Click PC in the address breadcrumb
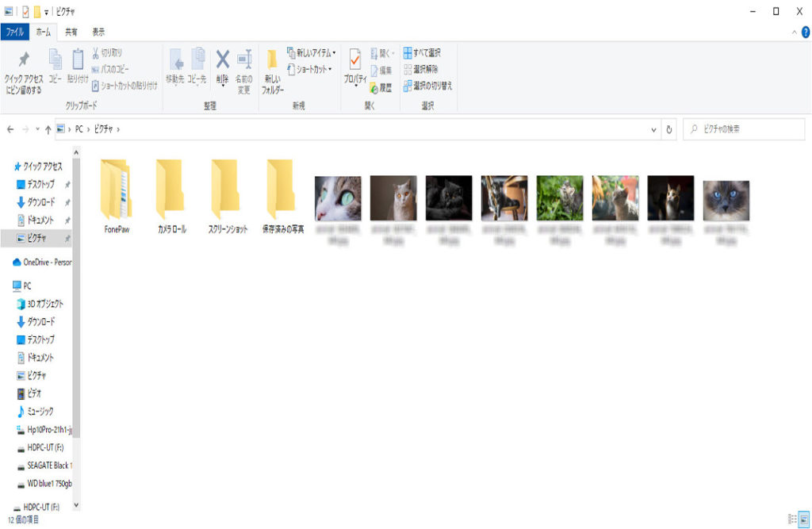 click(79, 129)
